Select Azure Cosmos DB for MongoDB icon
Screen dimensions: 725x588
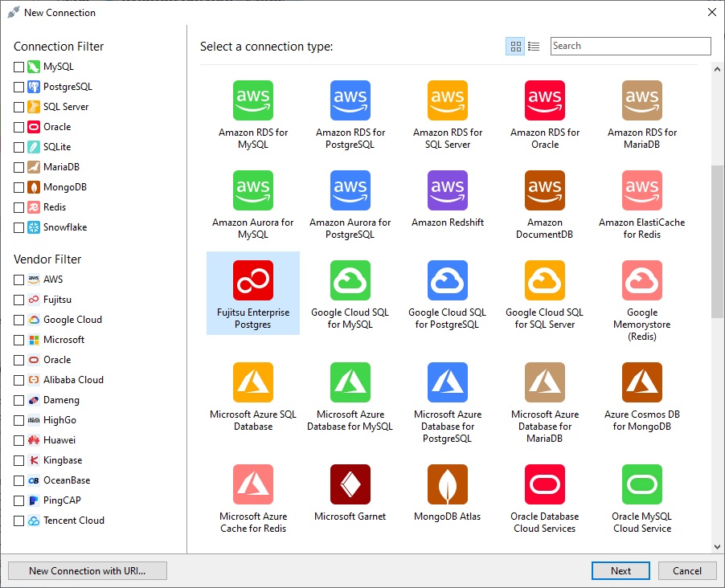pos(641,382)
